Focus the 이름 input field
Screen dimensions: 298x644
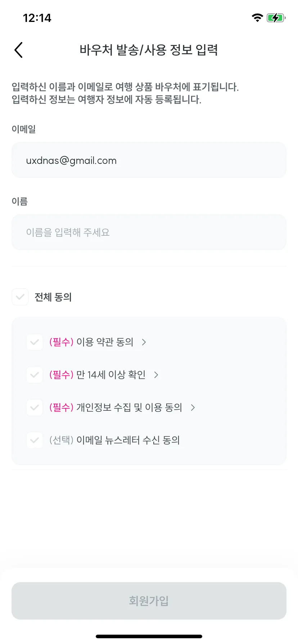[x=149, y=232]
